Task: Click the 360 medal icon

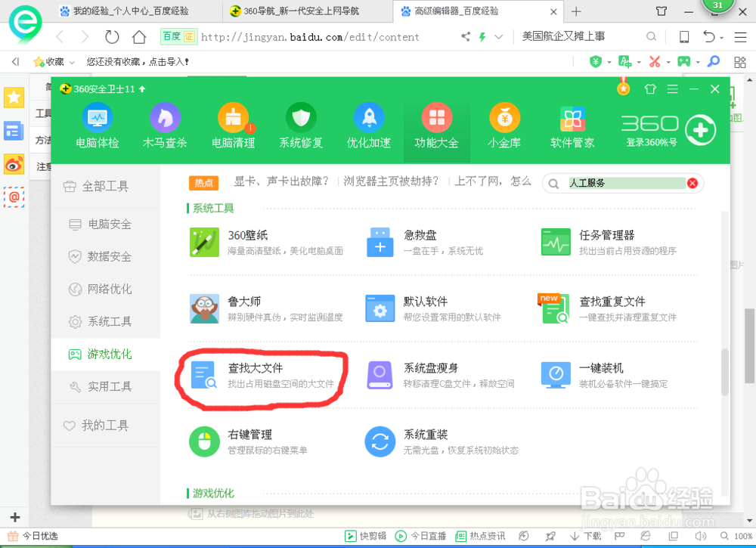Action: coord(624,87)
